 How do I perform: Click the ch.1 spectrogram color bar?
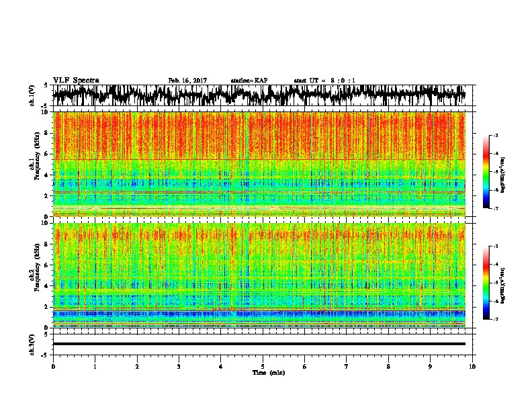(486, 172)
